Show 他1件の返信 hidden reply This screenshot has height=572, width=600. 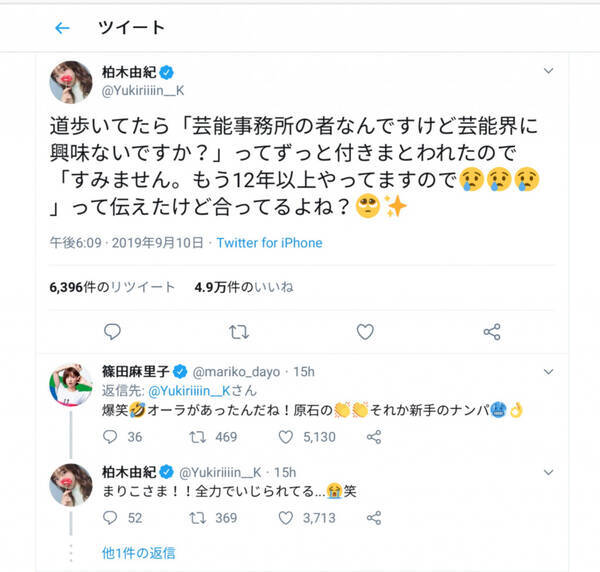click(138, 552)
